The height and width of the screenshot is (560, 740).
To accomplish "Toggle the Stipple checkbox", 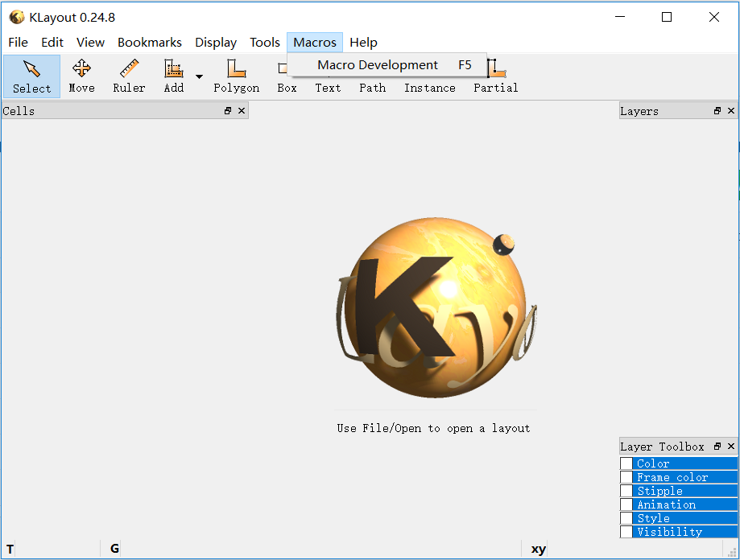I will (x=626, y=490).
